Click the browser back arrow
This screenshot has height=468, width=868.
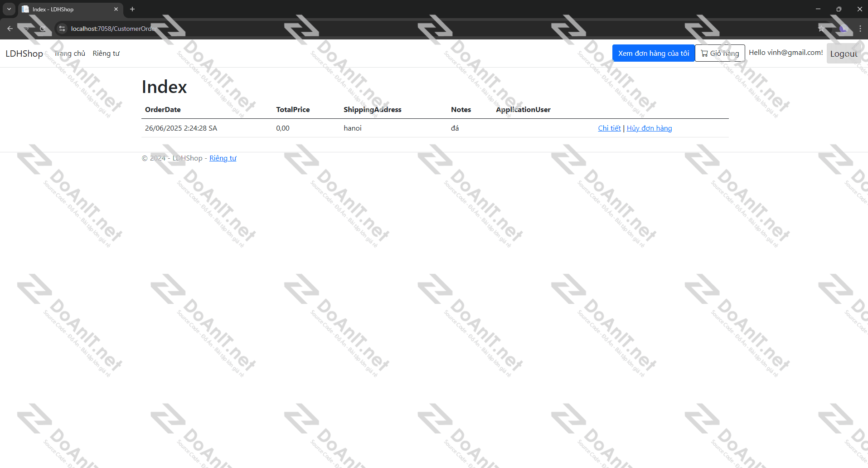10,29
